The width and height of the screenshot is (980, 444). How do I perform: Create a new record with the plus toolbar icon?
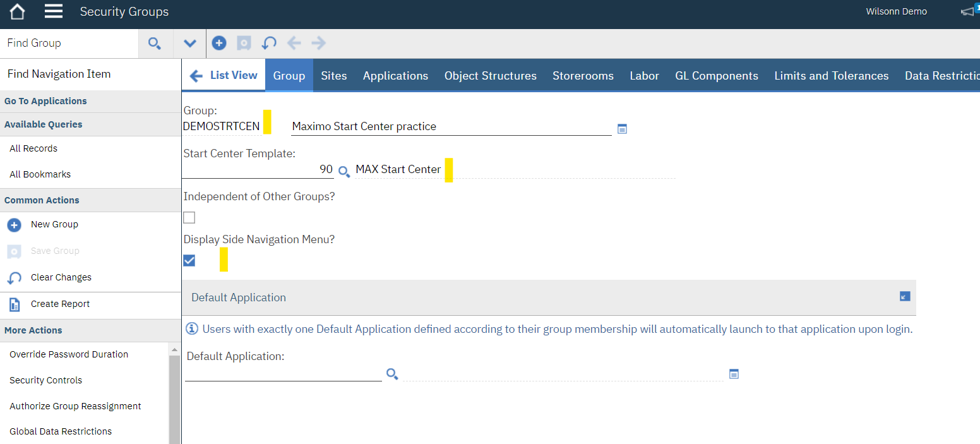pyautogui.click(x=218, y=42)
